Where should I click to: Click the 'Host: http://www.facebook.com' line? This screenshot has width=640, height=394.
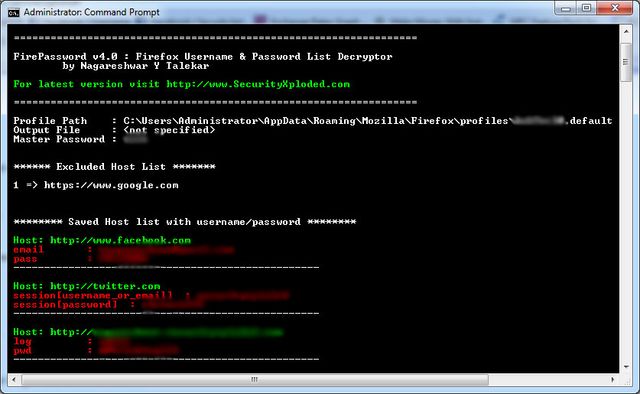click(x=102, y=240)
